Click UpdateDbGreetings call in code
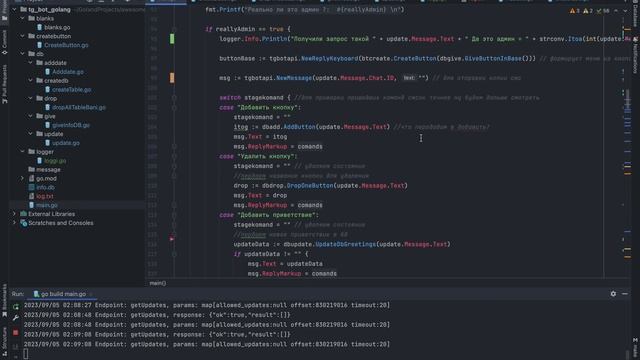The height and width of the screenshot is (360, 640). [x=345, y=244]
